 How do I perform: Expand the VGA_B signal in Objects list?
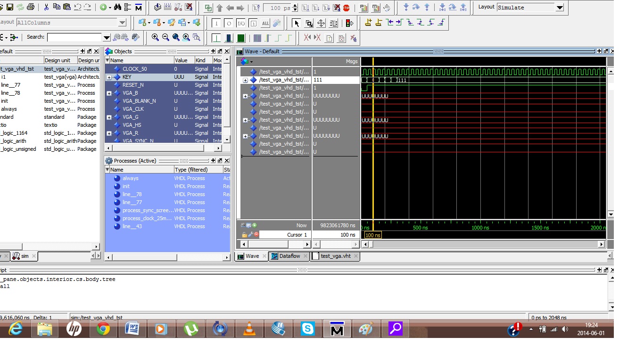coord(109,93)
